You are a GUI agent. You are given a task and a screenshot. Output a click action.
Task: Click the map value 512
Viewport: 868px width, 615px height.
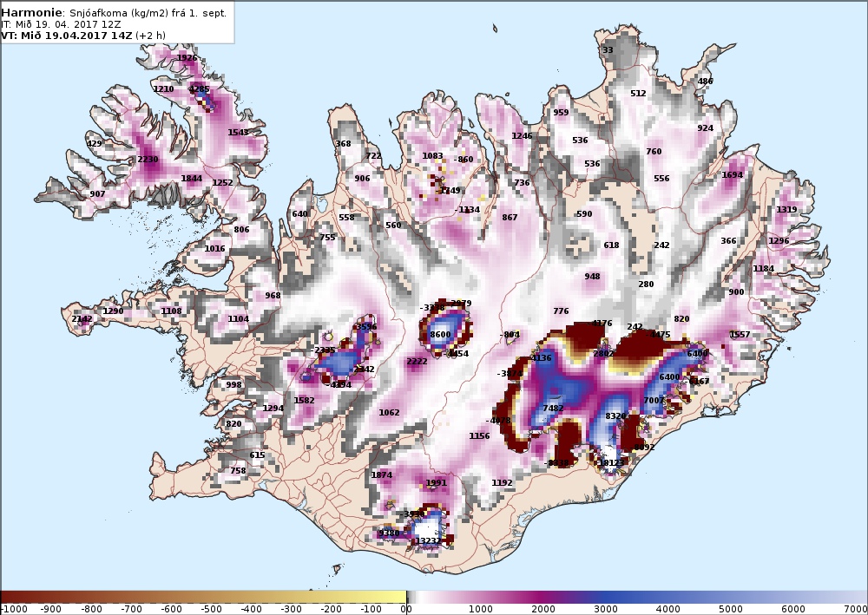(638, 93)
